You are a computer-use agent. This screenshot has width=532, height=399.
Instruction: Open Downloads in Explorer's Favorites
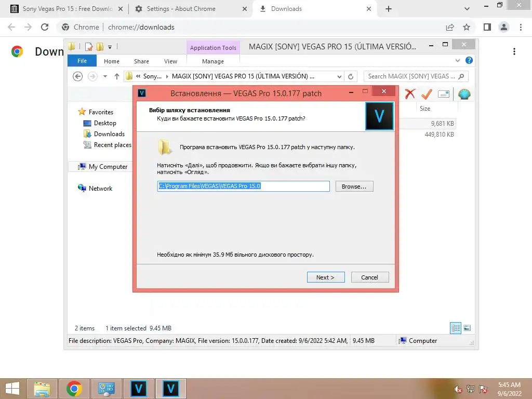point(104,134)
